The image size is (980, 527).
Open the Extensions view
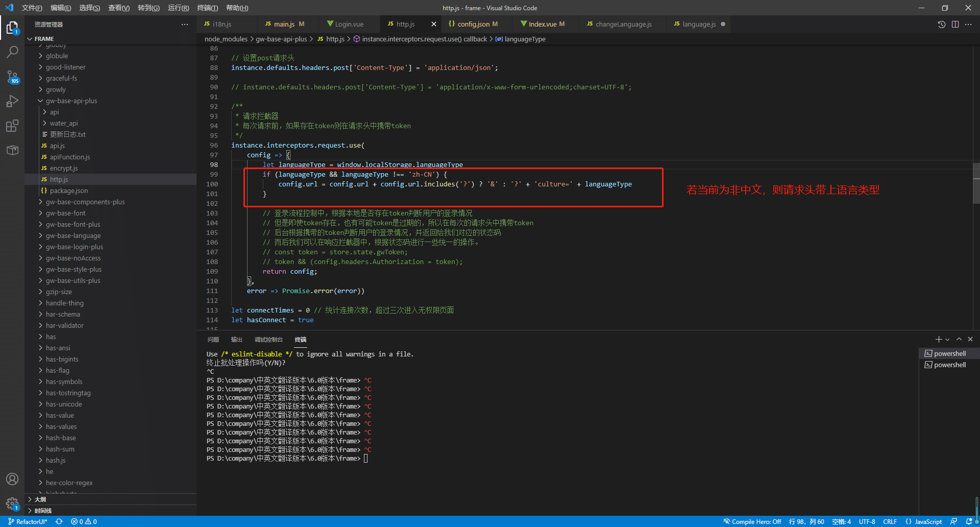[12, 126]
